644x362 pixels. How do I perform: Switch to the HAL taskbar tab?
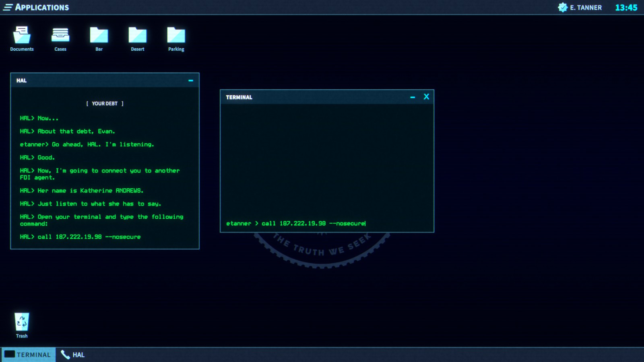point(78,354)
